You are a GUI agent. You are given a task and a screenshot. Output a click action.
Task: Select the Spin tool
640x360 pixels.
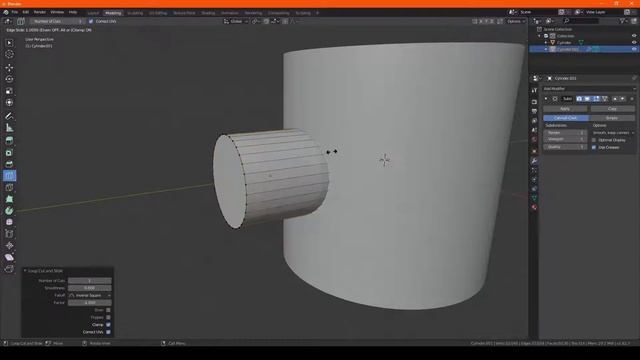9,211
